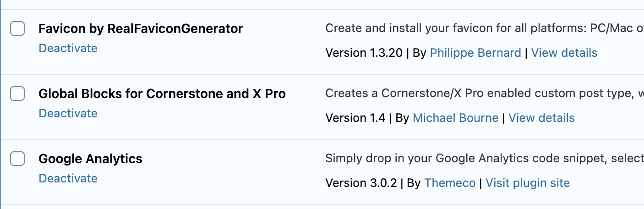Visit author Michael Bourne's page
644x209 pixels.
coord(455,118)
